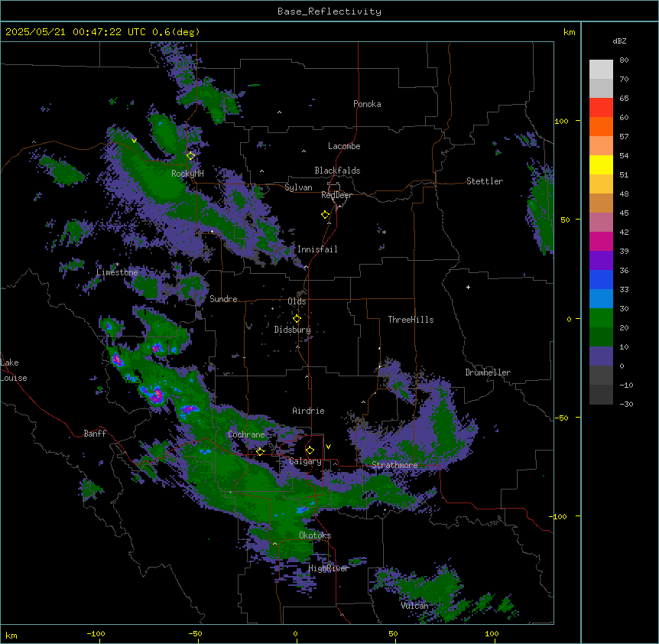Click the dBZ legend heading
Screen dimensions: 659x644
click(619, 41)
